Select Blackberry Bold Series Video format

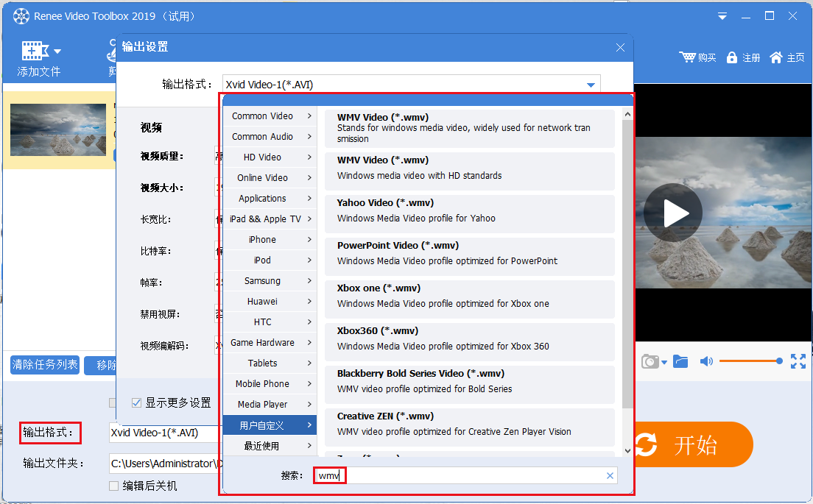click(470, 385)
